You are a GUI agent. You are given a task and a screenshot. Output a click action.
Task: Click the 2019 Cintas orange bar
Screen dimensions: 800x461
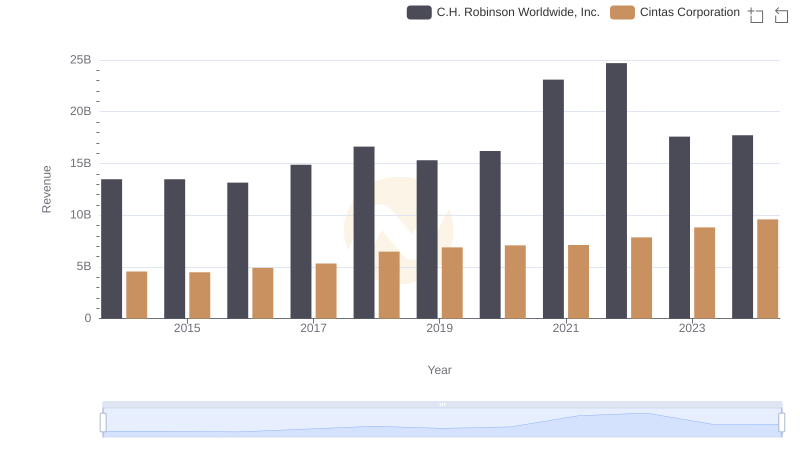(x=452, y=283)
